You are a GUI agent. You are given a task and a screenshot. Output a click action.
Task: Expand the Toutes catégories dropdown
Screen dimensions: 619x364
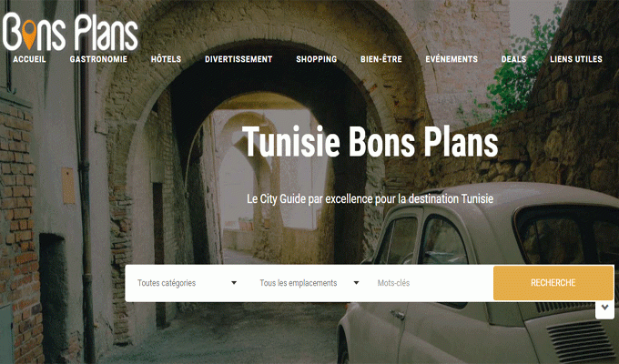187,283
